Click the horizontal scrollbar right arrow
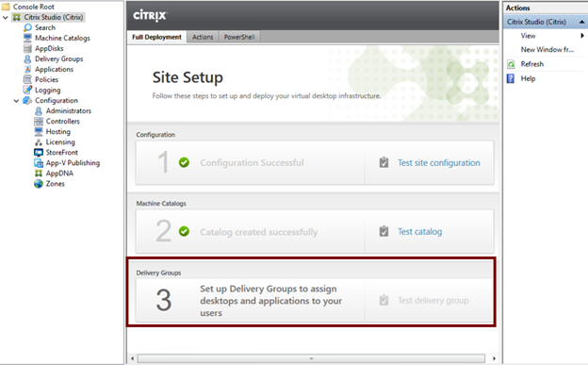The width and height of the screenshot is (588, 365). pos(494,358)
